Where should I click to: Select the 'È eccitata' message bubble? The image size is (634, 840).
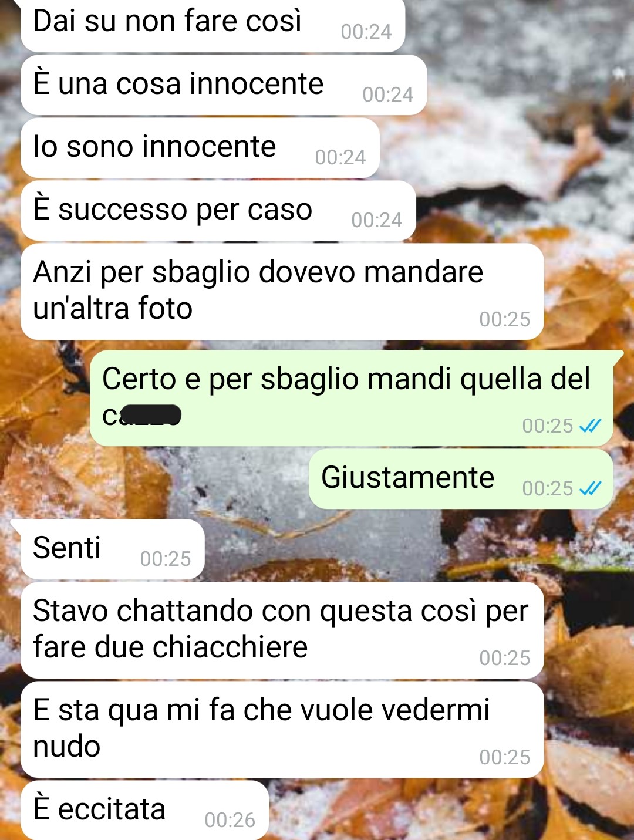(x=144, y=810)
